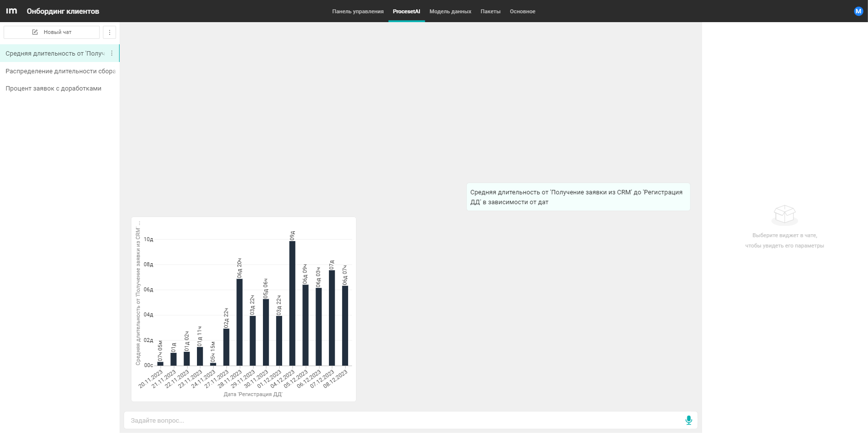The width and height of the screenshot is (868, 433).
Task: Switch to the 'ProcesetAI' tab
Action: click(x=406, y=11)
